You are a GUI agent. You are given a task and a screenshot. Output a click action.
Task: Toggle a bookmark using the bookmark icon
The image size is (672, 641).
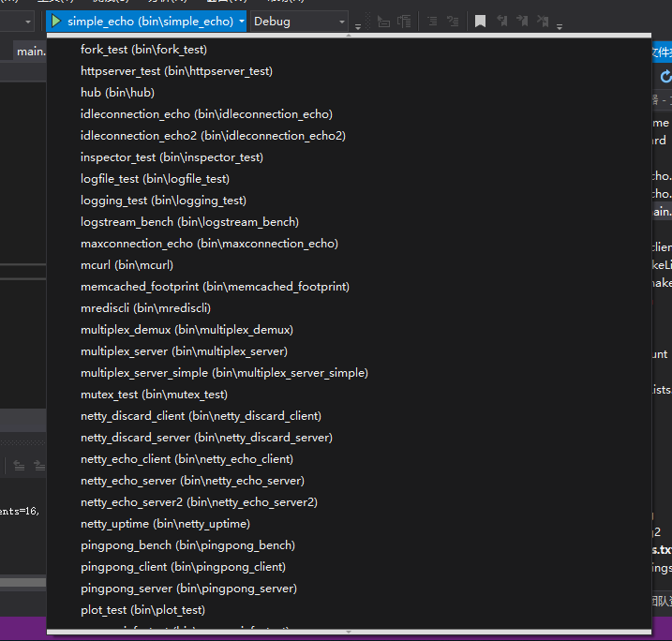point(481,21)
